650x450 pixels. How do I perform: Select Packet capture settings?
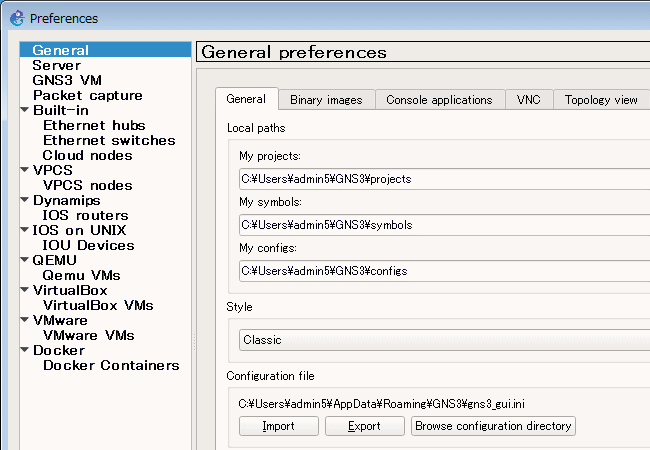(x=87, y=95)
